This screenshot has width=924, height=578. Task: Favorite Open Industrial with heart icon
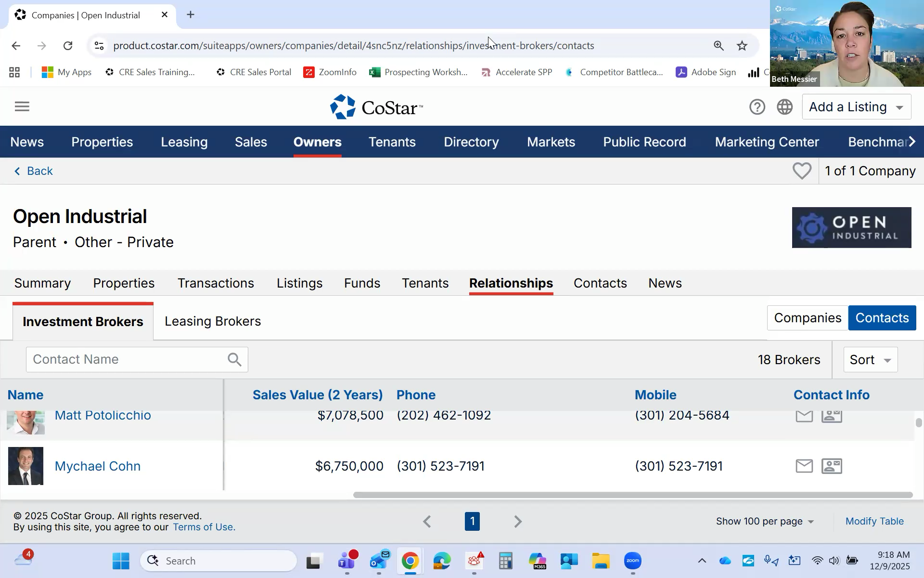point(802,171)
